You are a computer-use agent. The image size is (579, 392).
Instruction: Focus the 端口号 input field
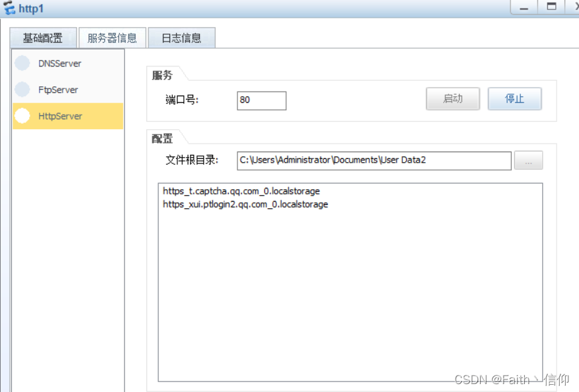(261, 101)
